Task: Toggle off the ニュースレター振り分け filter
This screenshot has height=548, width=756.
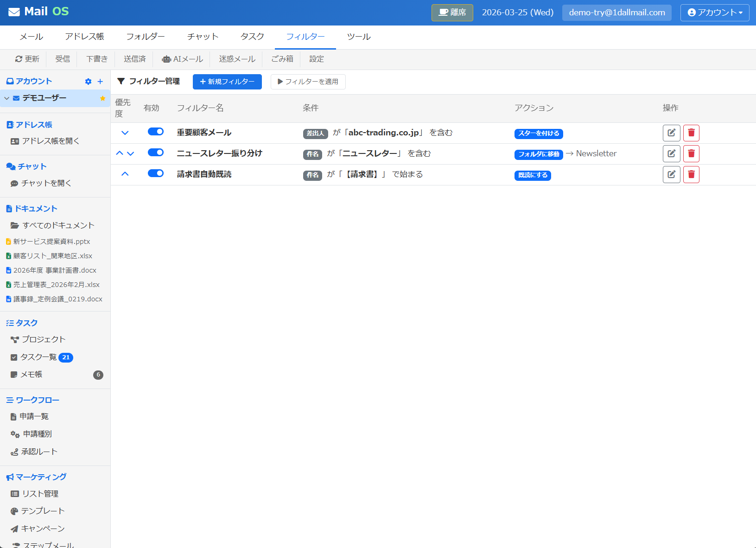Action: pyautogui.click(x=156, y=153)
